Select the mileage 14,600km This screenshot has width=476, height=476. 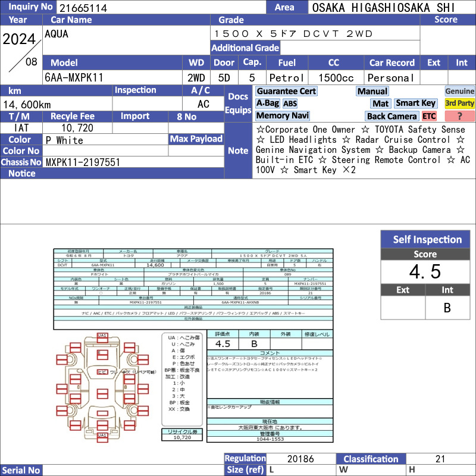coord(27,105)
